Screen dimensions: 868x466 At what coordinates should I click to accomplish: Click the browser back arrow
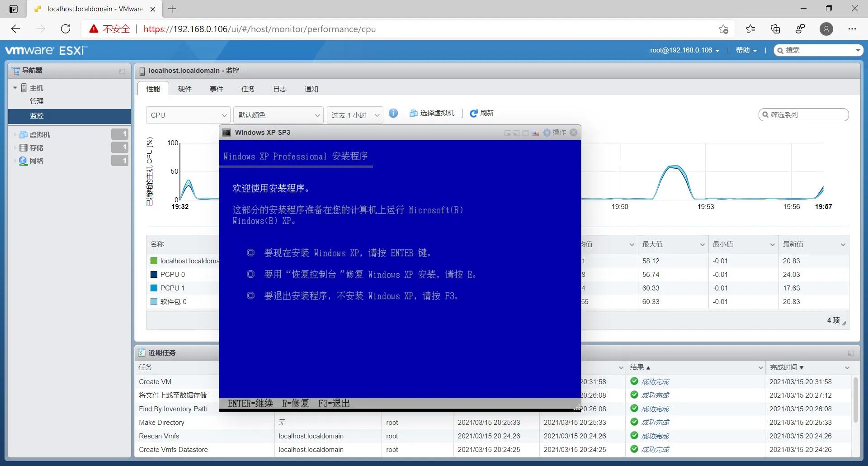point(16,29)
